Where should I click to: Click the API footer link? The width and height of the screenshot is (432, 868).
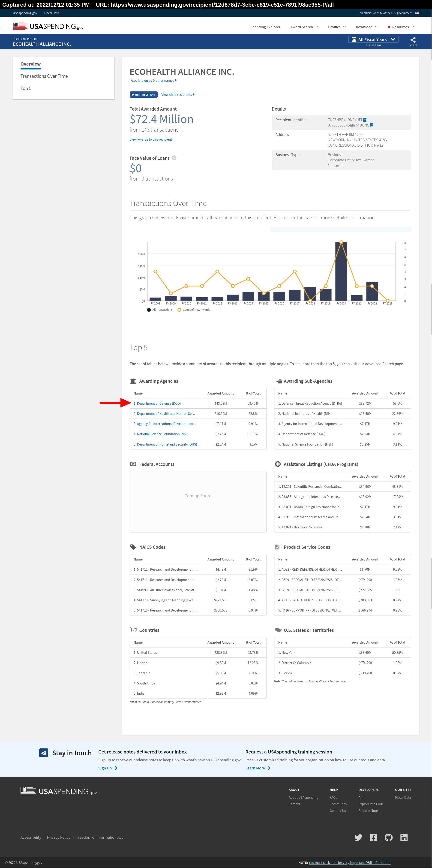click(361, 798)
